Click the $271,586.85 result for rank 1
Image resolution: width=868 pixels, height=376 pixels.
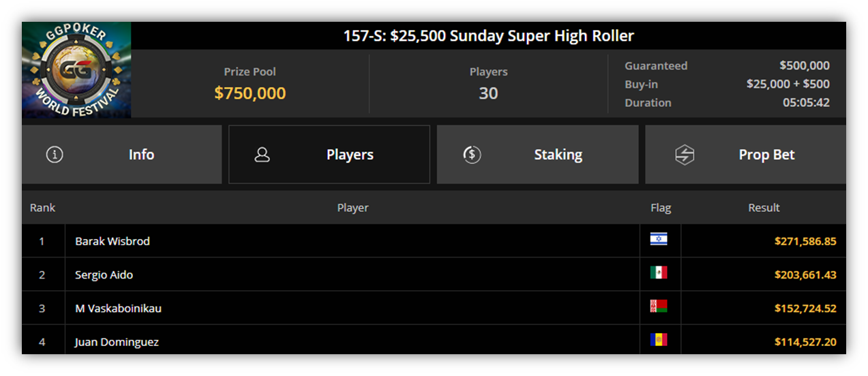coord(805,241)
